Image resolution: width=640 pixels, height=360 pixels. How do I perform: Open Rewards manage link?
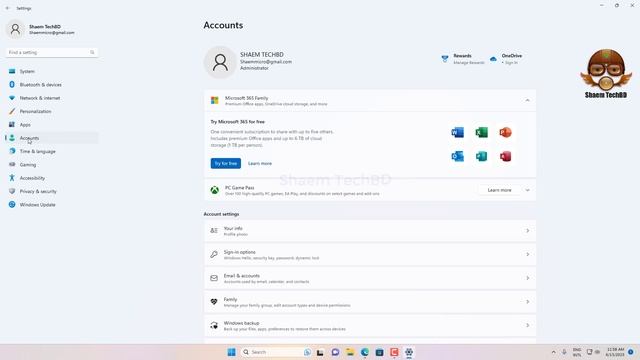[x=469, y=63]
